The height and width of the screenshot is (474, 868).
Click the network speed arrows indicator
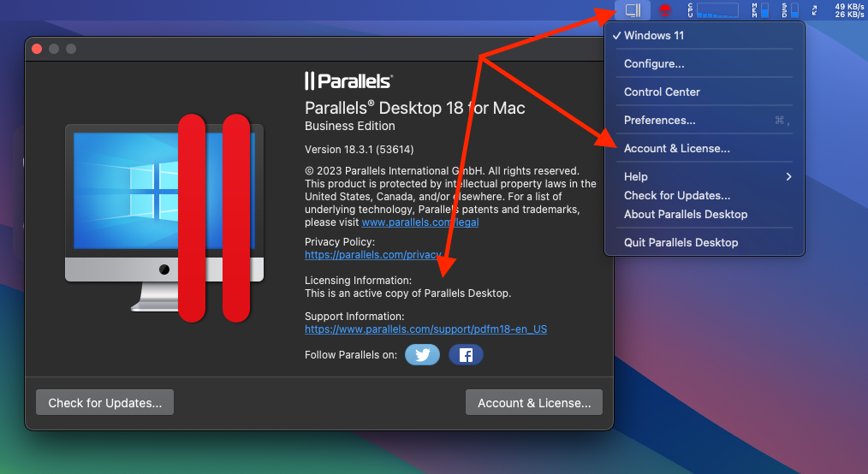click(815, 10)
